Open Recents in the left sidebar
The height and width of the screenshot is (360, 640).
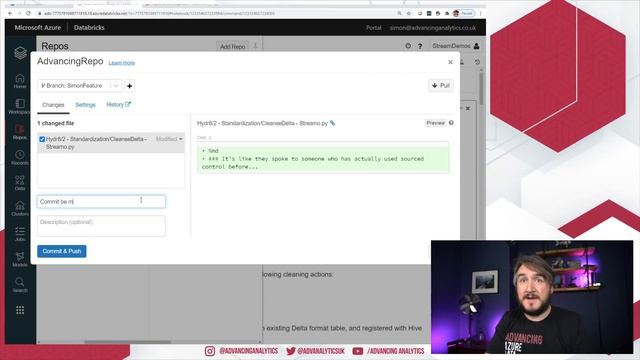coord(20,158)
